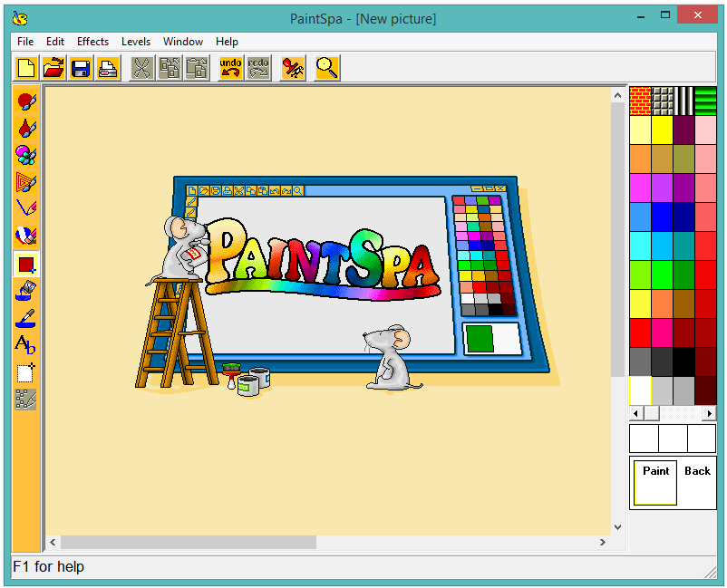Pick the red brick texture swatch
727x588 pixels.
[640, 101]
